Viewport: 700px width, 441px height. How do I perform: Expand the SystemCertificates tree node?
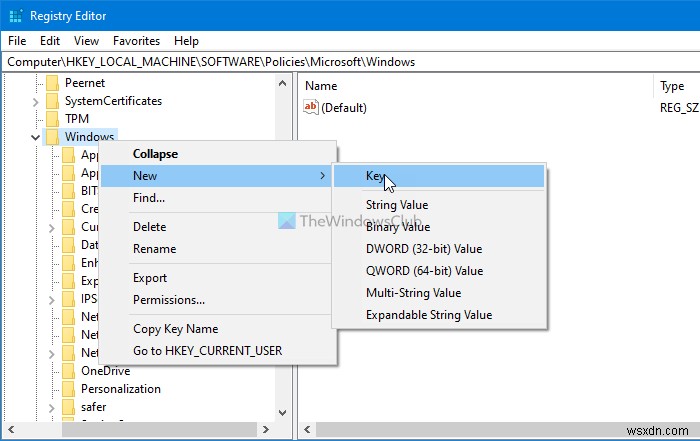coord(36,101)
